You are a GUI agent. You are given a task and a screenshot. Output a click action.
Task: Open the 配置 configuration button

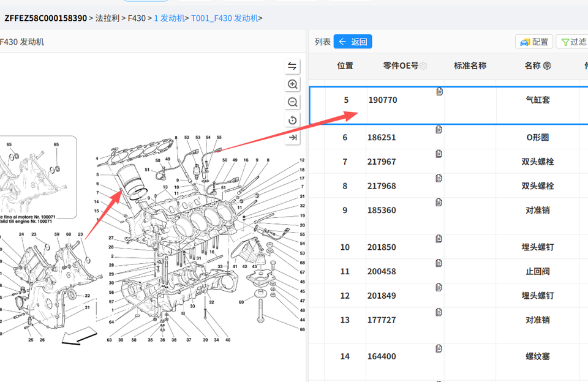(x=534, y=42)
